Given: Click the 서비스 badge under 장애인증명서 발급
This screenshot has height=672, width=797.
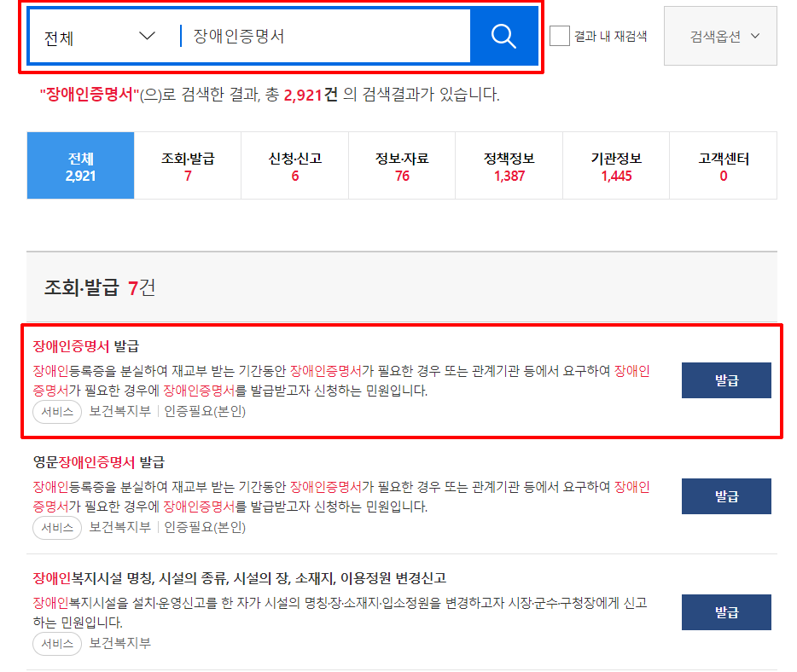Looking at the screenshot, I should (56, 409).
